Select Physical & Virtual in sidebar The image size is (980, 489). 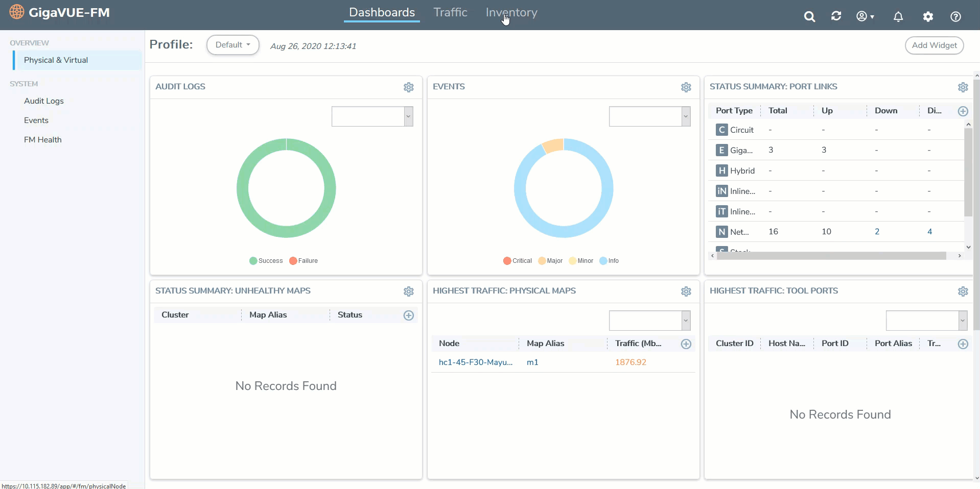78,60
